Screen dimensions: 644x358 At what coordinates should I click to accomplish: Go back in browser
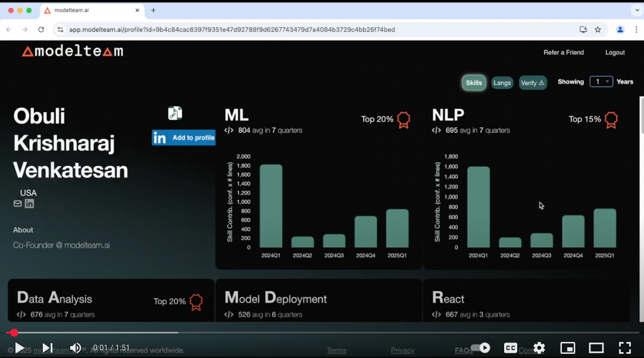pos(9,30)
